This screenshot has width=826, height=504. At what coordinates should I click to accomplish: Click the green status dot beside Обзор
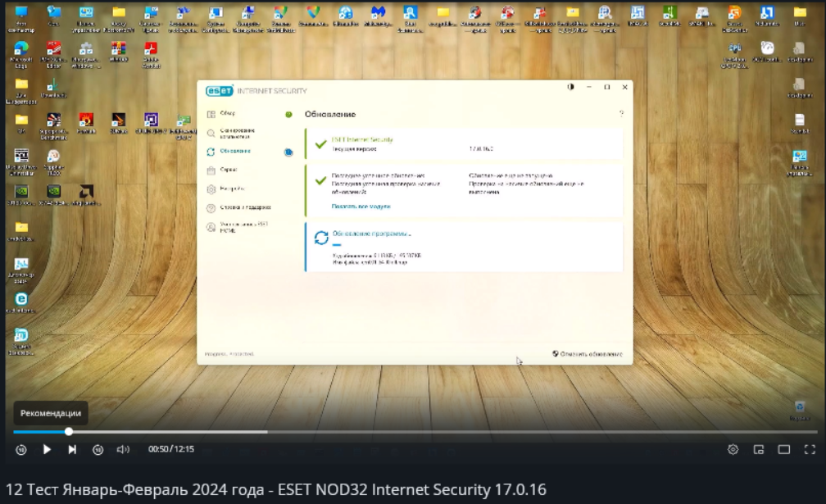click(288, 114)
